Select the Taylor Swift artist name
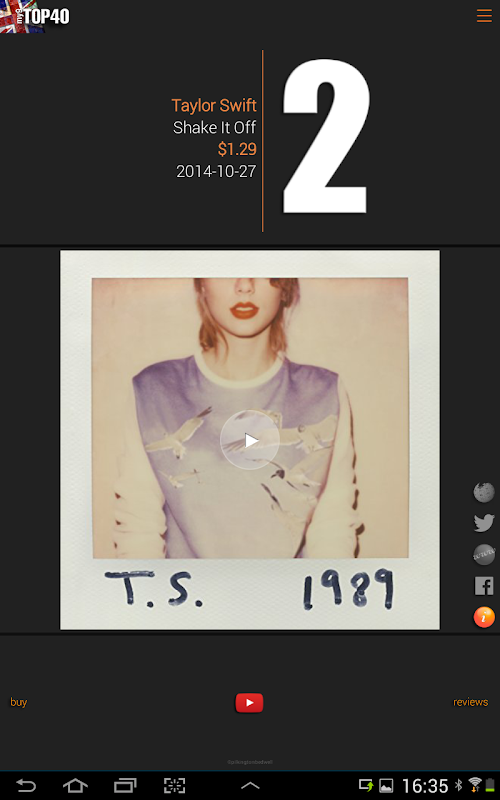Image resolution: width=500 pixels, height=800 pixels. point(214,106)
